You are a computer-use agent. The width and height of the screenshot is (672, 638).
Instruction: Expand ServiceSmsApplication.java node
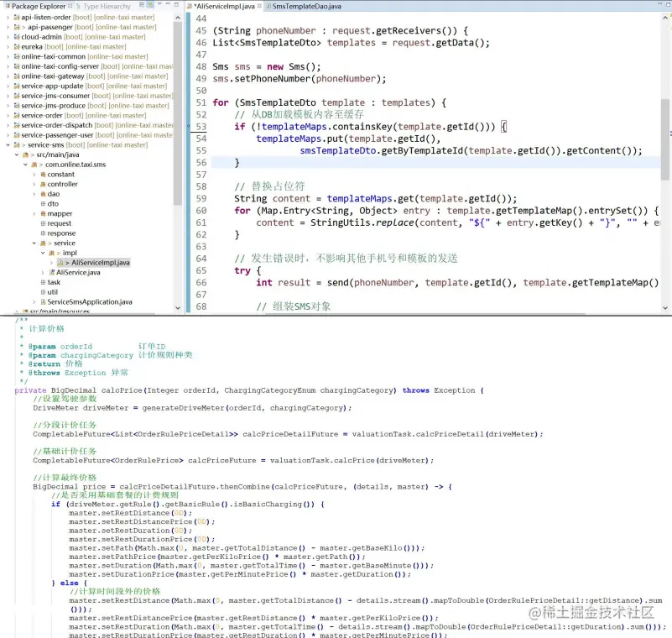click(34, 302)
